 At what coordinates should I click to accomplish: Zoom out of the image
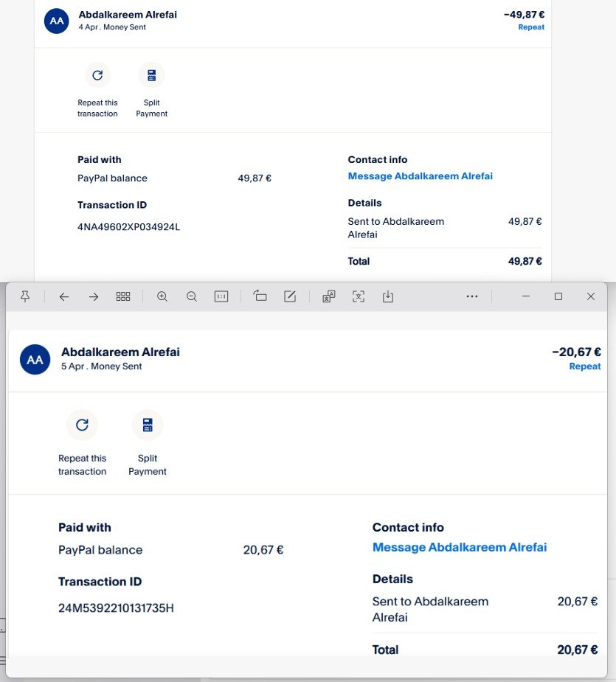click(x=192, y=296)
